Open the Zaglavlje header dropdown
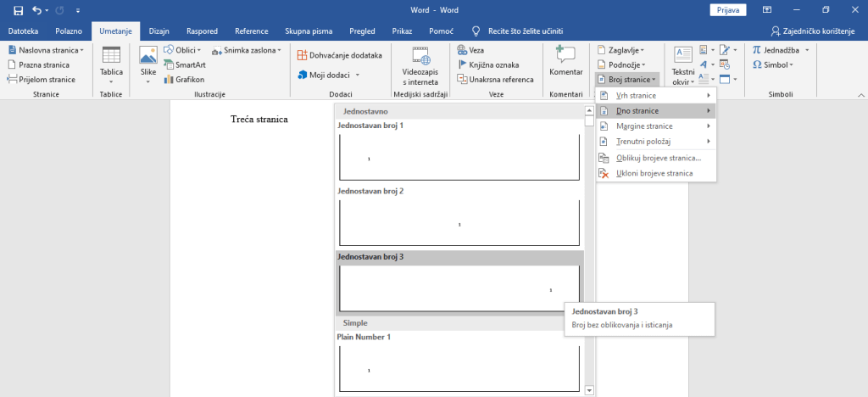This screenshot has height=397, width=868. (620, 50)
